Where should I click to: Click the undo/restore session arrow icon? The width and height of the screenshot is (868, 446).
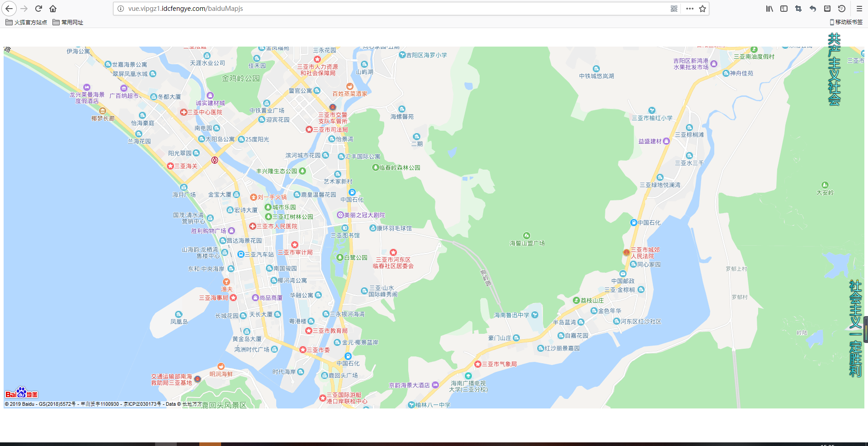pyautogui.click(x=813, y=8)
